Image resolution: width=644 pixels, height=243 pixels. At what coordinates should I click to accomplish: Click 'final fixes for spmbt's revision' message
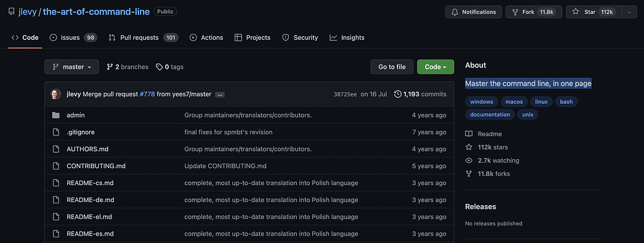coord(228,132)
